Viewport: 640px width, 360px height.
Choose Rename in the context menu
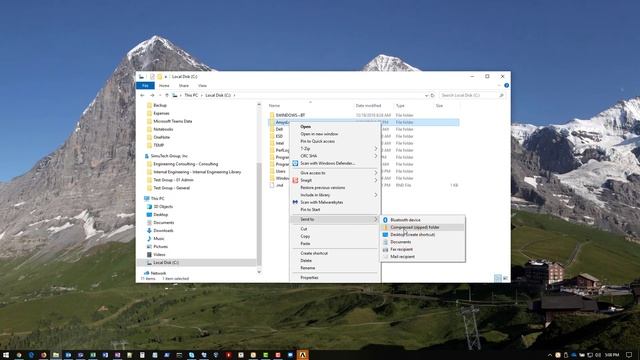pos(335,268)
